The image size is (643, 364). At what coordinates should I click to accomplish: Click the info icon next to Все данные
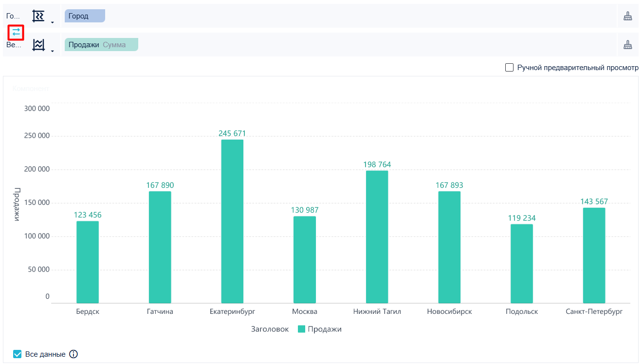point(73,354)
